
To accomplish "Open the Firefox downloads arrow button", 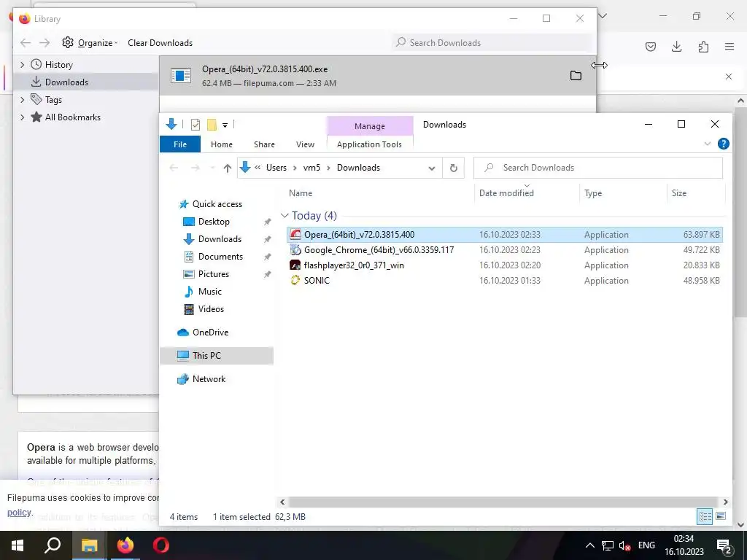I will 676,47.
